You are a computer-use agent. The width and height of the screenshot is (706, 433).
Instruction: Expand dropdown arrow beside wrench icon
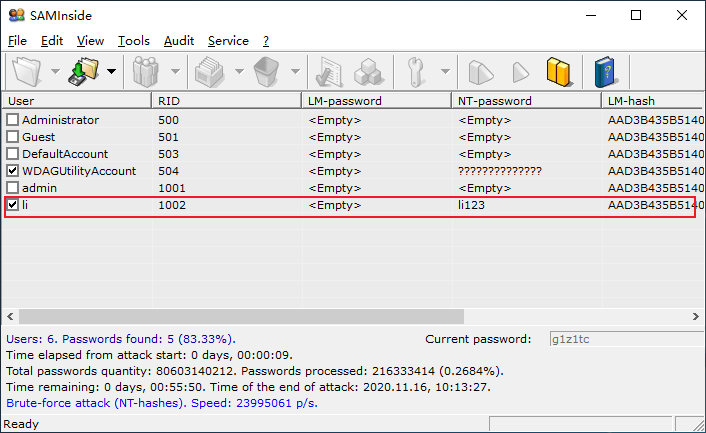(445, 71)
